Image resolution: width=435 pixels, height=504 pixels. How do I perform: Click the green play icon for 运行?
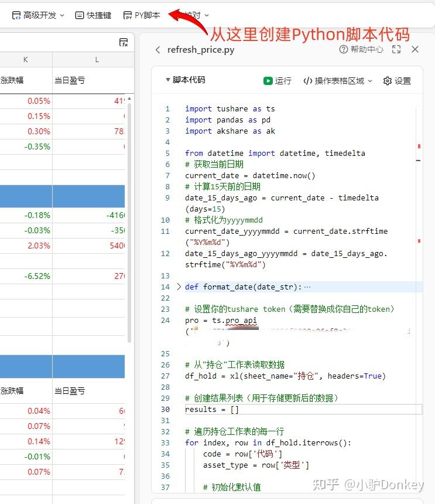[x=268, y=81]
